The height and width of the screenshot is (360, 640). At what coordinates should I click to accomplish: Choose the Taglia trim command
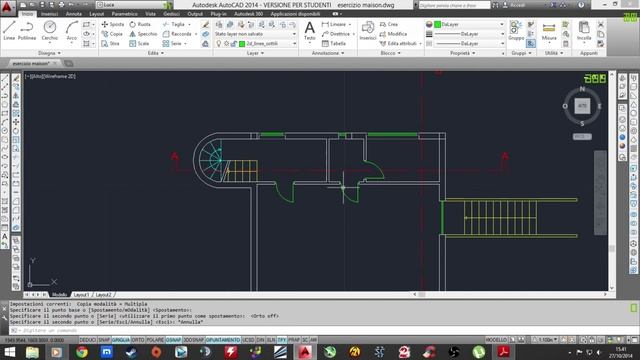tap(174, 24)
